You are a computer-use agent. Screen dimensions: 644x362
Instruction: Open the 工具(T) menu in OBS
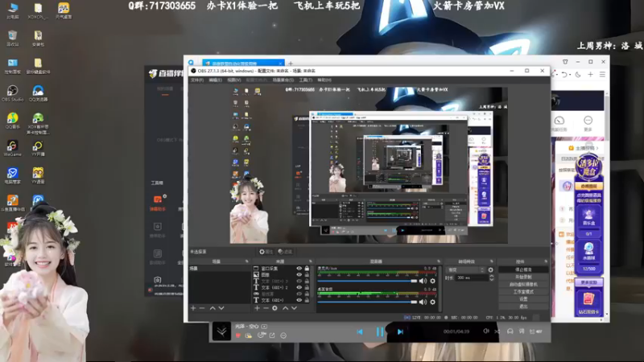click(x=306, y=80)
